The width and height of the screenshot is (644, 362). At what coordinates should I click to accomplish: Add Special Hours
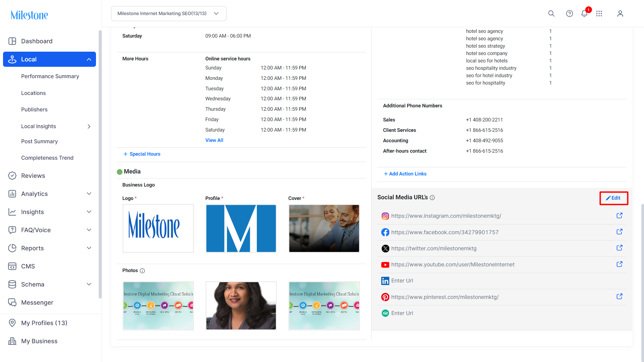click(142, 154)
